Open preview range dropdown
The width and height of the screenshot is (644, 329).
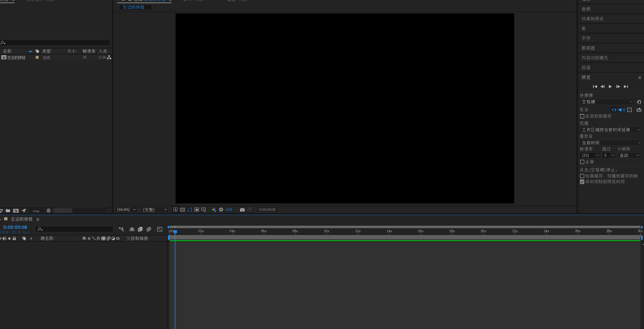click(611, 130)
